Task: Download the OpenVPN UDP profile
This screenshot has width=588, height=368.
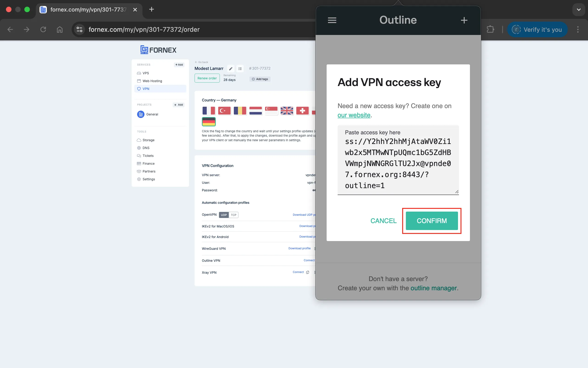Action: 304,215
